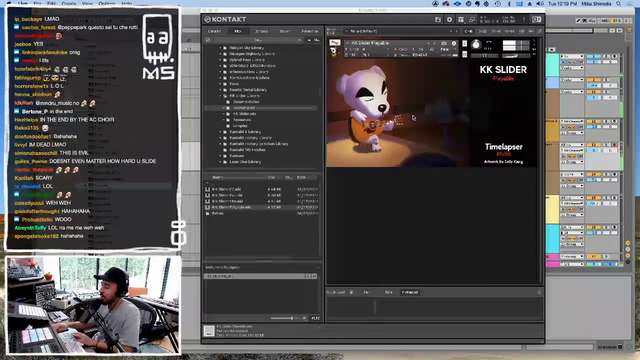This screenshot has height=360, width=640.
Task: Click the Resources folder in the file tree
Action: pyautogui.click(x=242, y=120)
